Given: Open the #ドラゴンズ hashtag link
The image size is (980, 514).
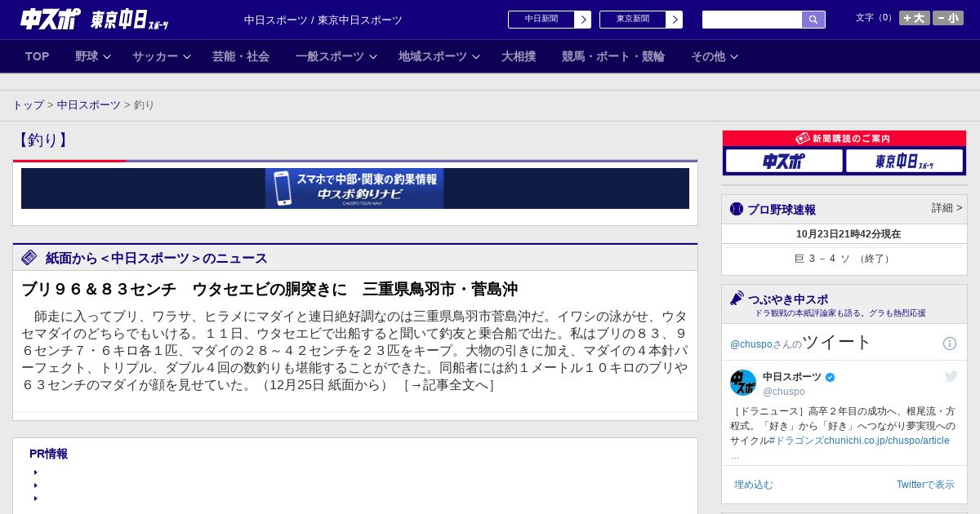Looking at the screenshot, I should tap(795, 441).
